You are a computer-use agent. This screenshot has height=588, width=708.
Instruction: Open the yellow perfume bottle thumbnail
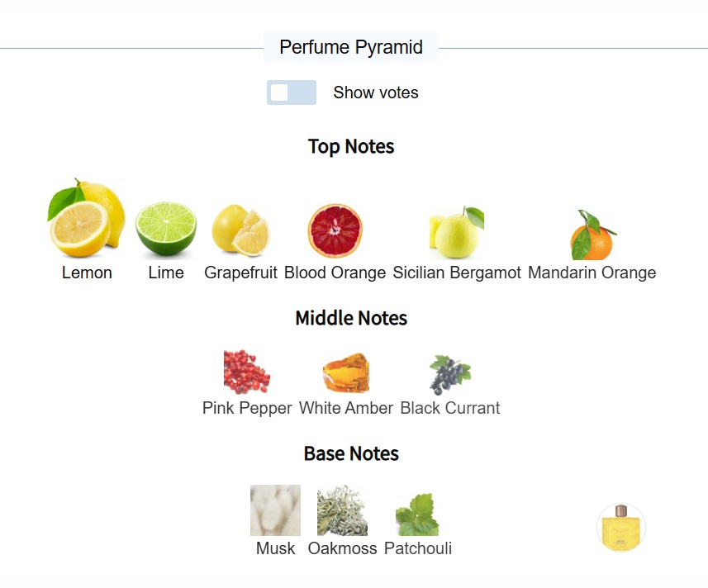click(x=621, y=527)
